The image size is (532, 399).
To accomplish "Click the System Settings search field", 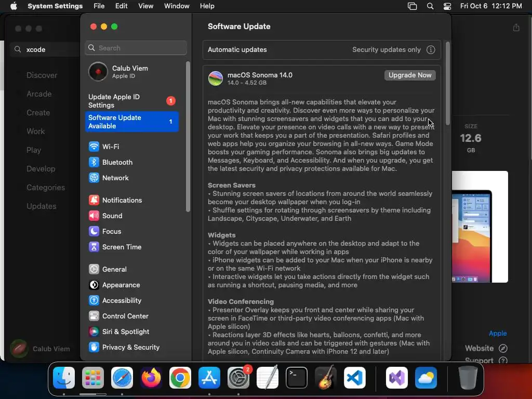I will pos(136,48).
